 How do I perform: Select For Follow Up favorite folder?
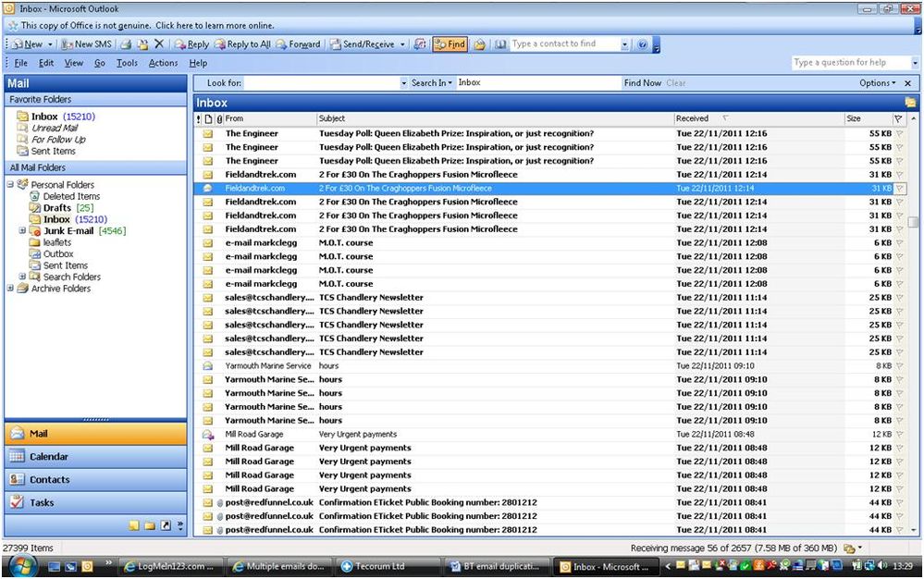tap(58, 140)
